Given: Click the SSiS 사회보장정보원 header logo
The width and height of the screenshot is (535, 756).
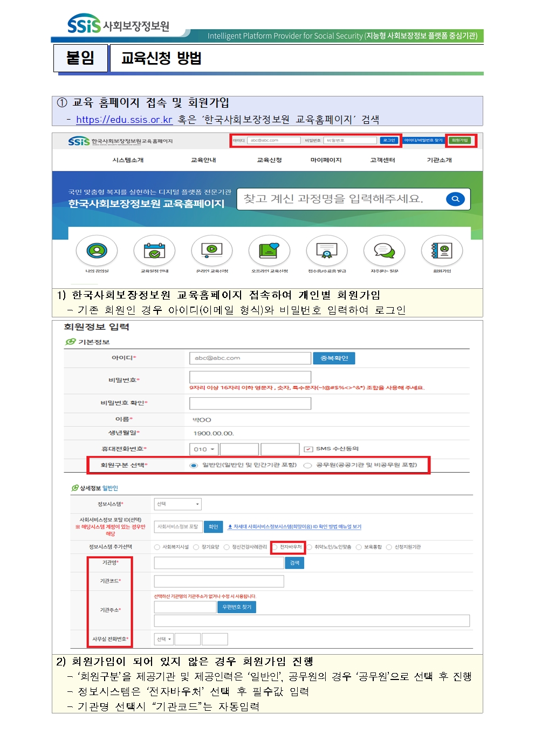Looking at the screenshot, I should click(119, 24).
